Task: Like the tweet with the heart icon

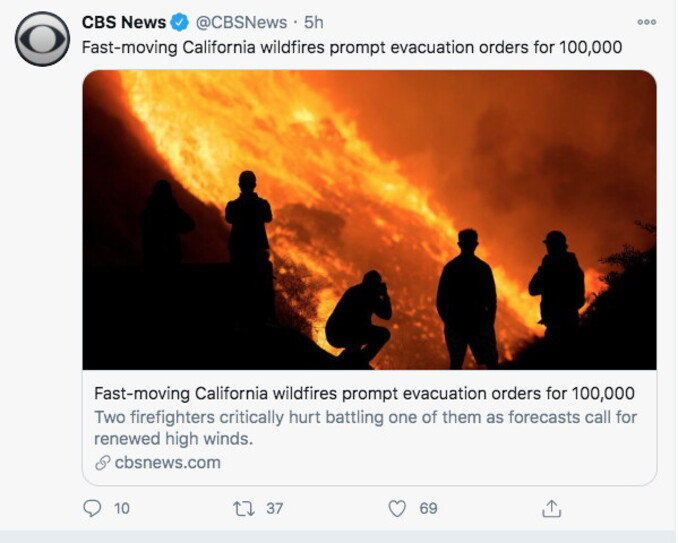Action: pyautogui.click(x=397, y=509)
